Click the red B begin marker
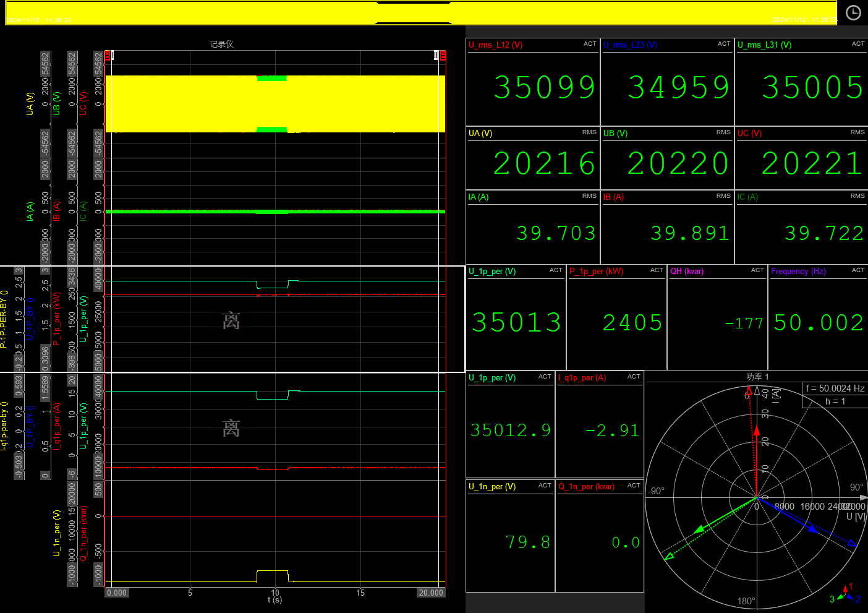Viewport: 868px width, 613px height. 108,56
